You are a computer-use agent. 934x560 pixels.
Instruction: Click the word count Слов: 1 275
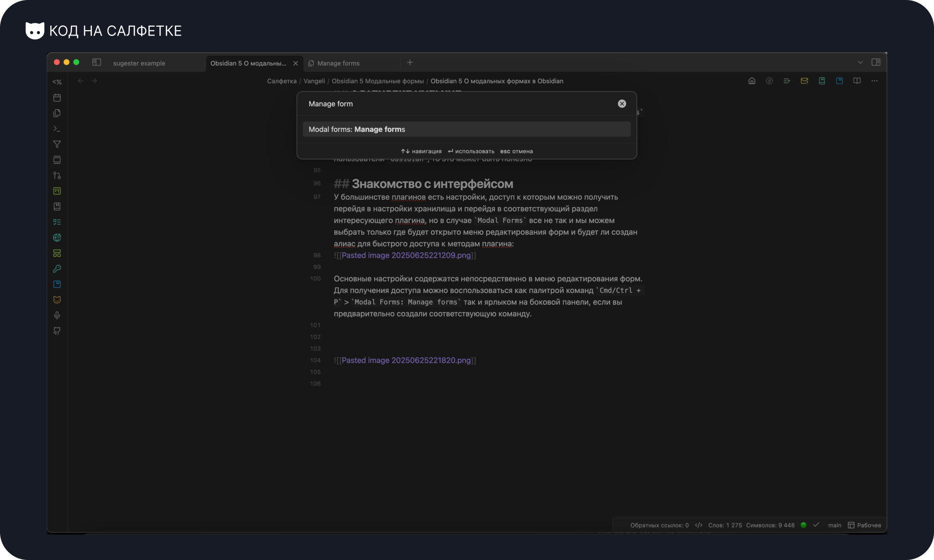point(725,525)
